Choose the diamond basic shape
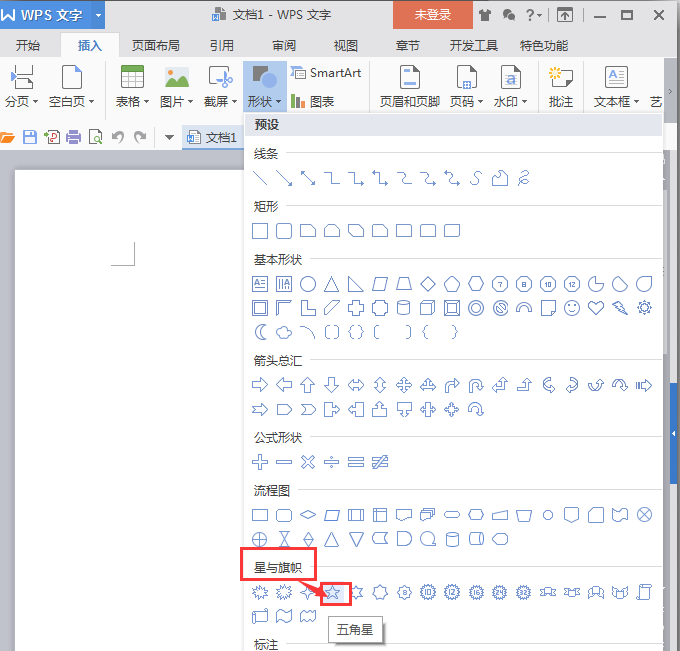This screenshot has height=651, width=680. [428, 284]
